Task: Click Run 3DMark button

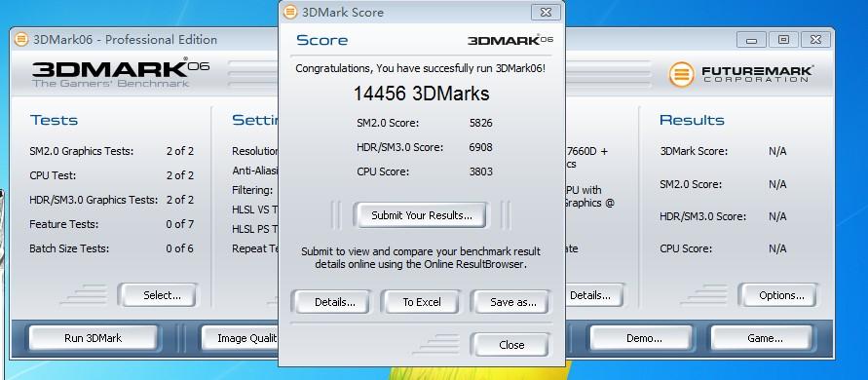Action: click(x=93, y=338)
